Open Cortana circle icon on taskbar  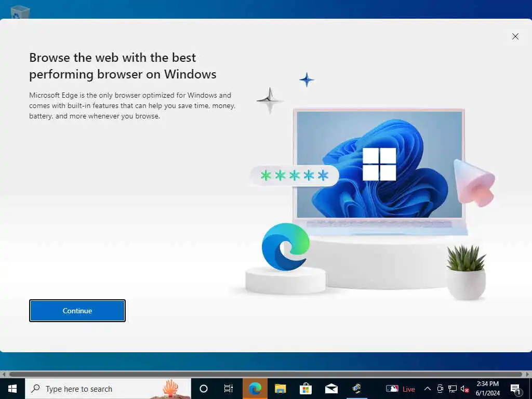pyautogui.click(x=204, y=389)
